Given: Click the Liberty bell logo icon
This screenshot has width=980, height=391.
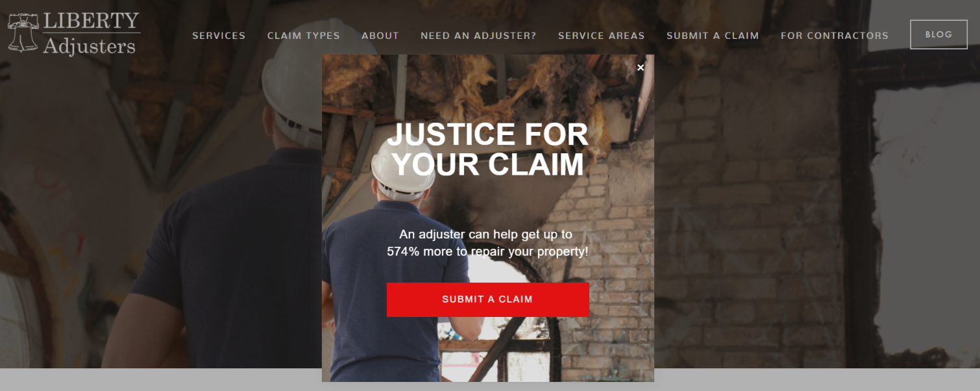Looking at the screenshot, I should pos(23,33).
